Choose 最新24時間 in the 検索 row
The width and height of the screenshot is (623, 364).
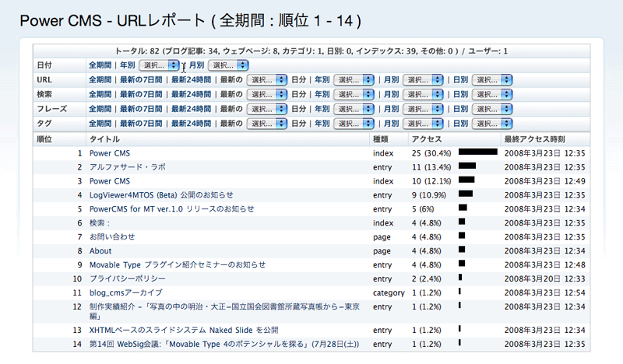coord(191,94)
